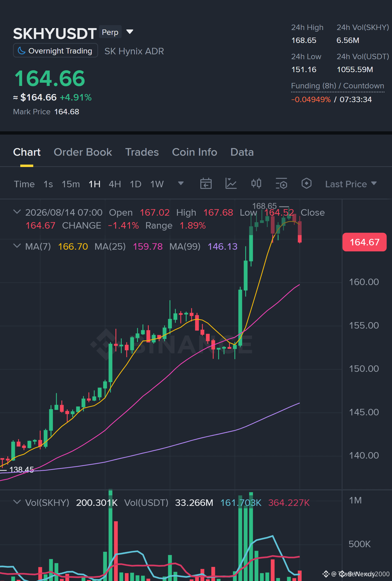Click the red 164.67 price marker
This screenshot has height=581, width=392.
(364, 242)
